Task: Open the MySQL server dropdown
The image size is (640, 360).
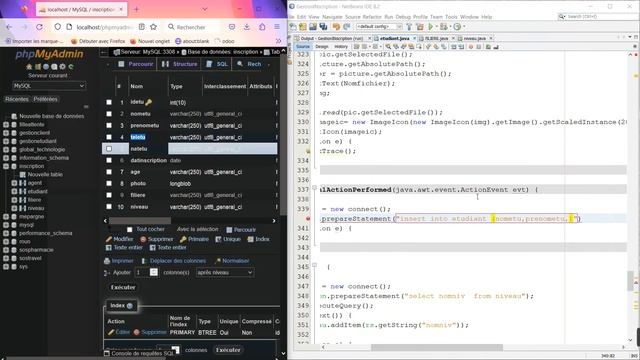Action: (49, 86)
